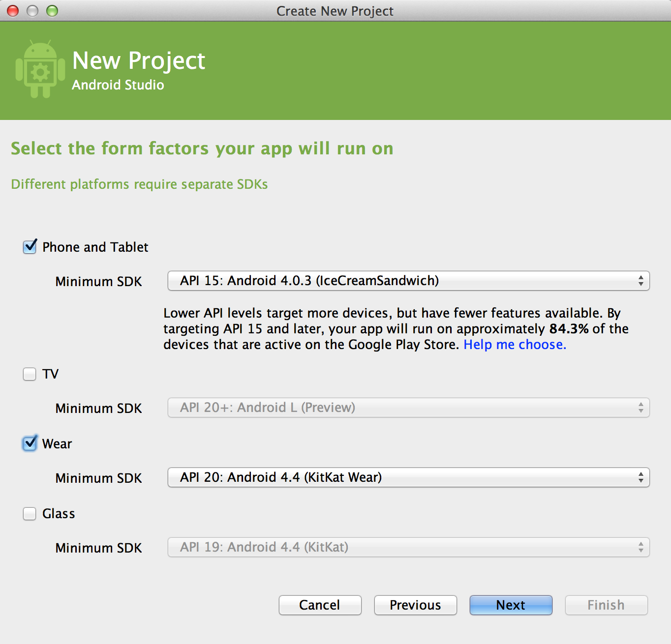Enable the Glass form factor checkbox
The width and height of the screenshot is (671, 644).
pos(30,514)
